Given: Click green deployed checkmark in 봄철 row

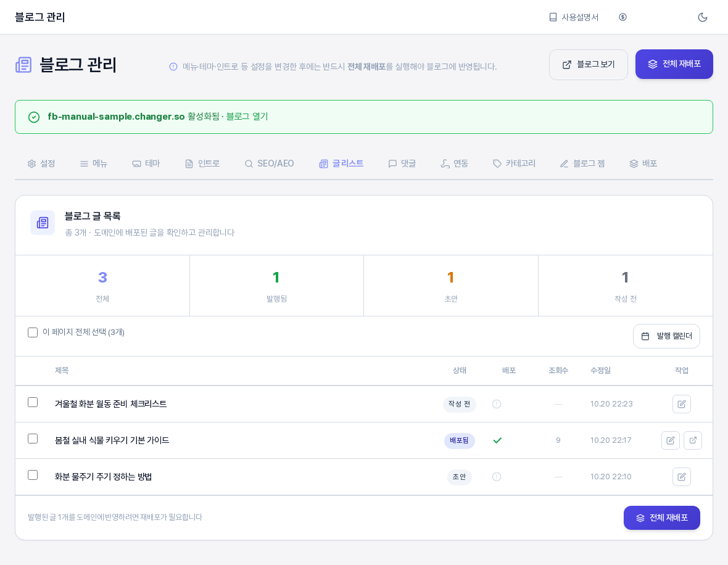Looking at the screenshot, I should coord(497,440).
